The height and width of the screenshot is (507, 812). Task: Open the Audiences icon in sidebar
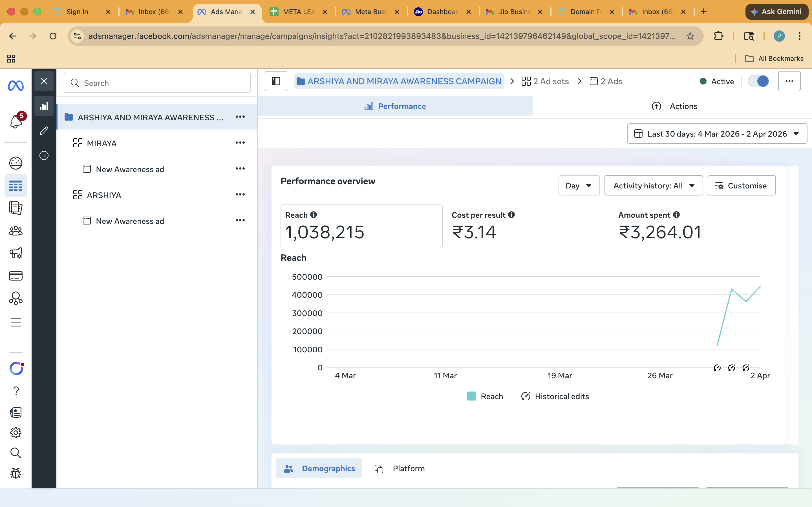pyautogui.click(x=16, y=231)
